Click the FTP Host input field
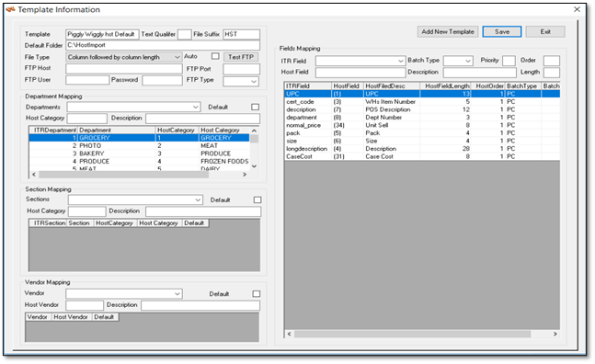Viewport: 595px width, 364px height. point(124,69)
